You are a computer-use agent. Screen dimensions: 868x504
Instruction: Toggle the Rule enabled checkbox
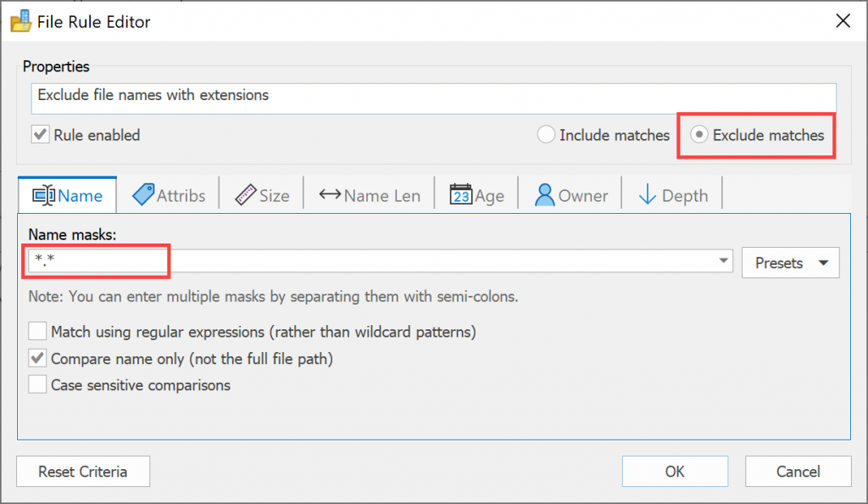40,135
